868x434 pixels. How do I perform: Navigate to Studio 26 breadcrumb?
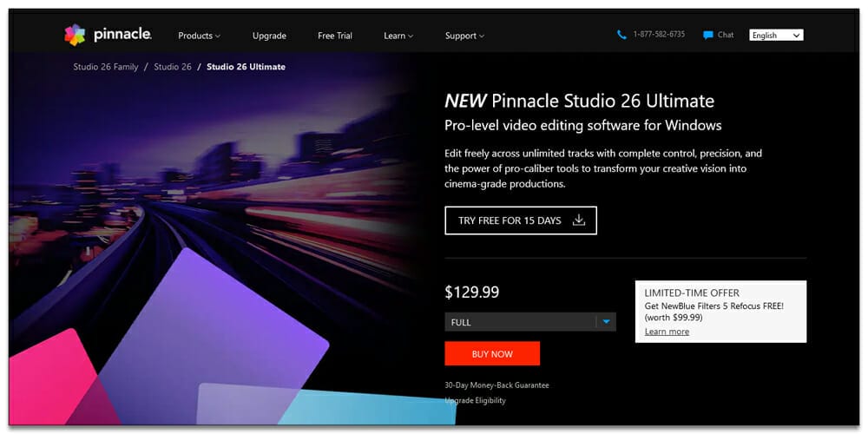(173, 67)
